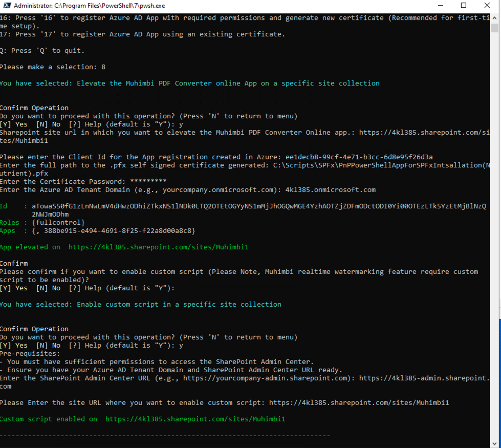The height and width of the screenshot is (448, 501).
Task: Select the dashed separator line at bottom
Action: (x=164, y=435)
